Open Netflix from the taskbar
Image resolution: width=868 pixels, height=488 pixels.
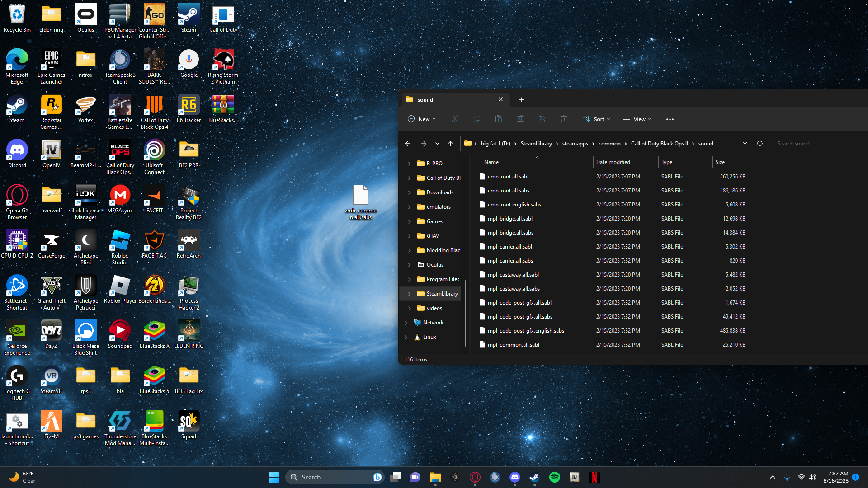[594, 477]
